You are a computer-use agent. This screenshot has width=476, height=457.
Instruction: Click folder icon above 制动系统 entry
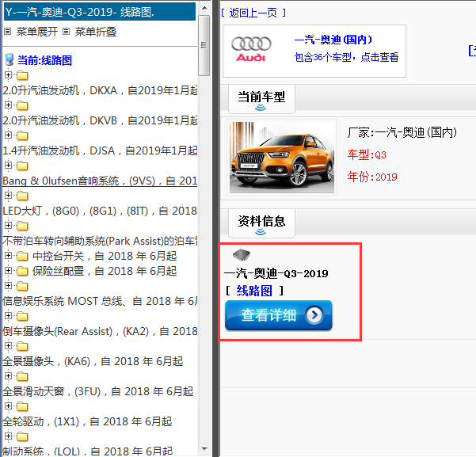pos(22,436)
